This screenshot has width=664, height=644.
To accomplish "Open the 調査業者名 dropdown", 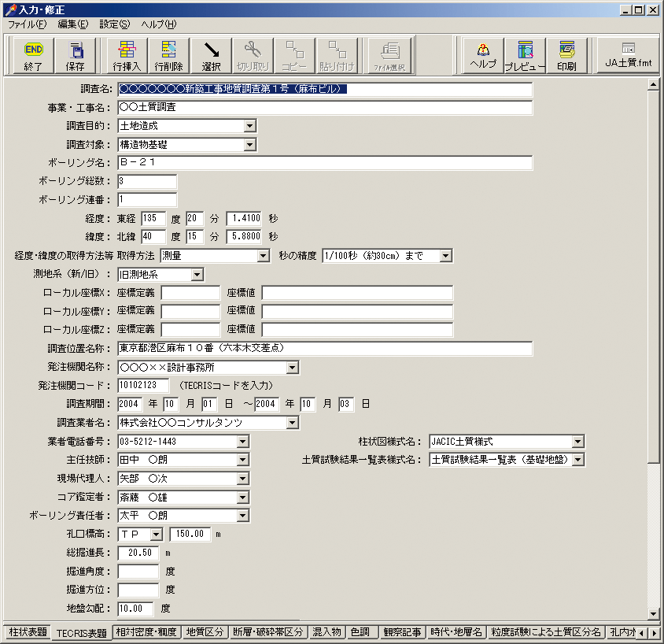I will coord(292,423).
